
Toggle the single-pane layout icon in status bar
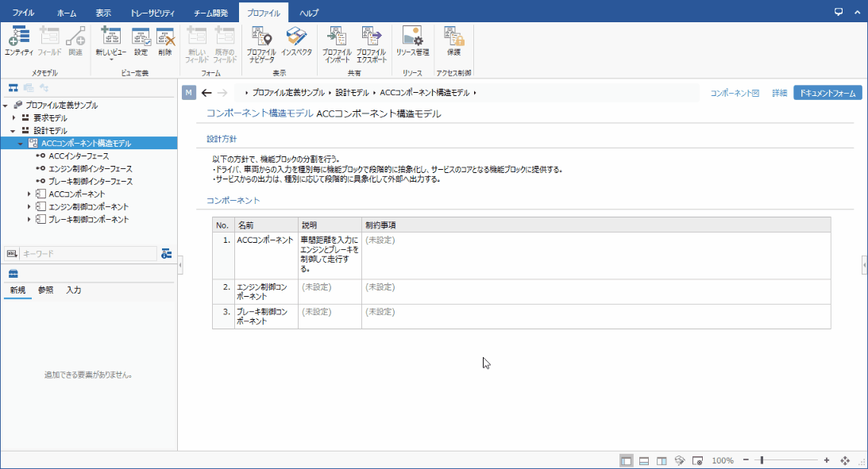pos(627,460)
